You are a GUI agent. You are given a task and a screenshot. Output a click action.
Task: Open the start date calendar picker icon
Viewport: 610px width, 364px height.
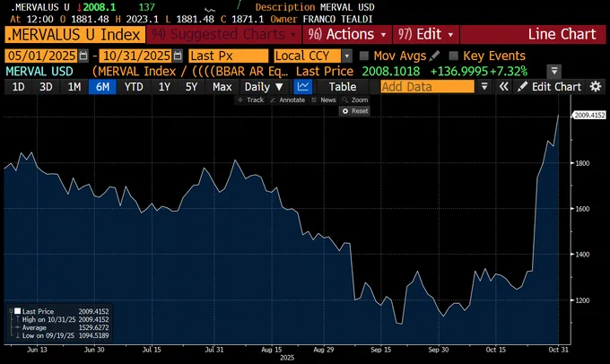click(83, 56)
